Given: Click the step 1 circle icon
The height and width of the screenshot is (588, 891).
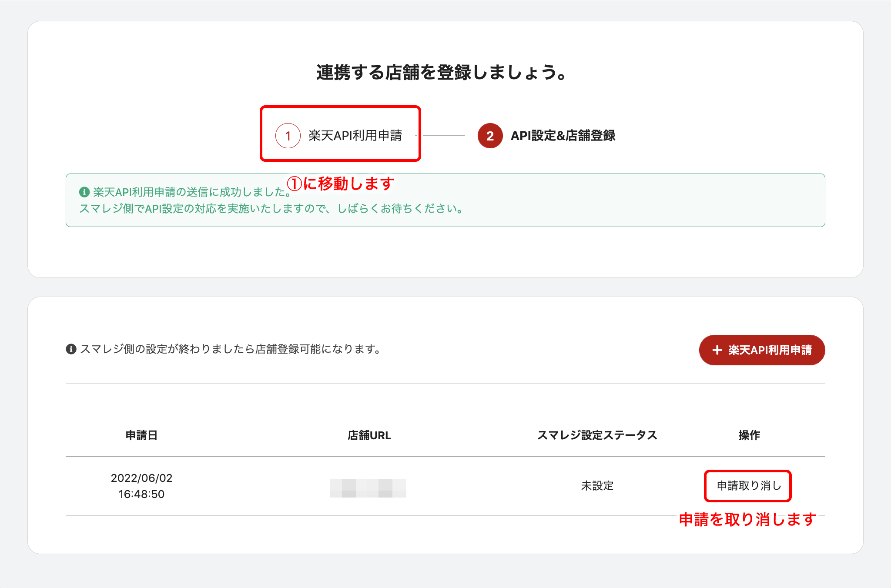Looking at the screenshot, I should 288,136.
